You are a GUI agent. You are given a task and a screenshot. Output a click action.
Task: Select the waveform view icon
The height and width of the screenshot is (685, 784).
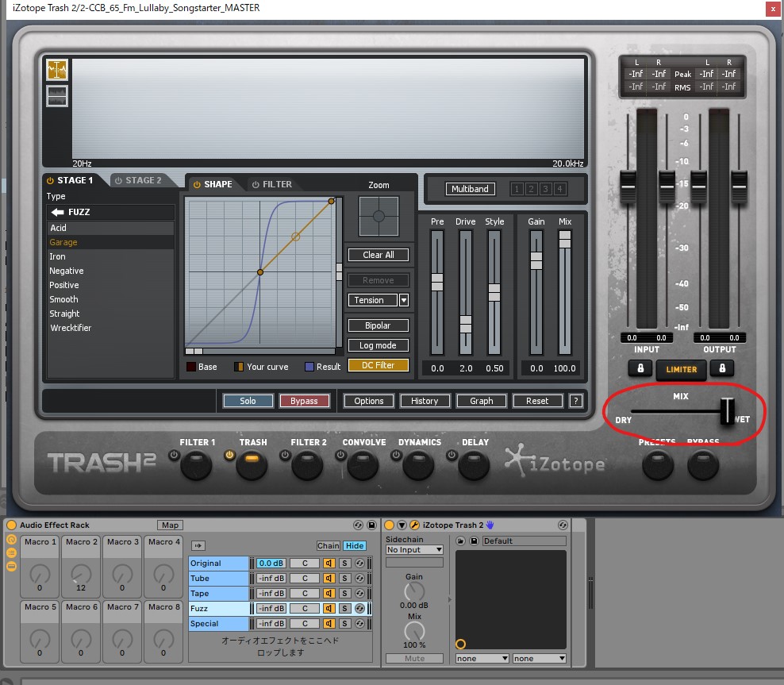57,95
